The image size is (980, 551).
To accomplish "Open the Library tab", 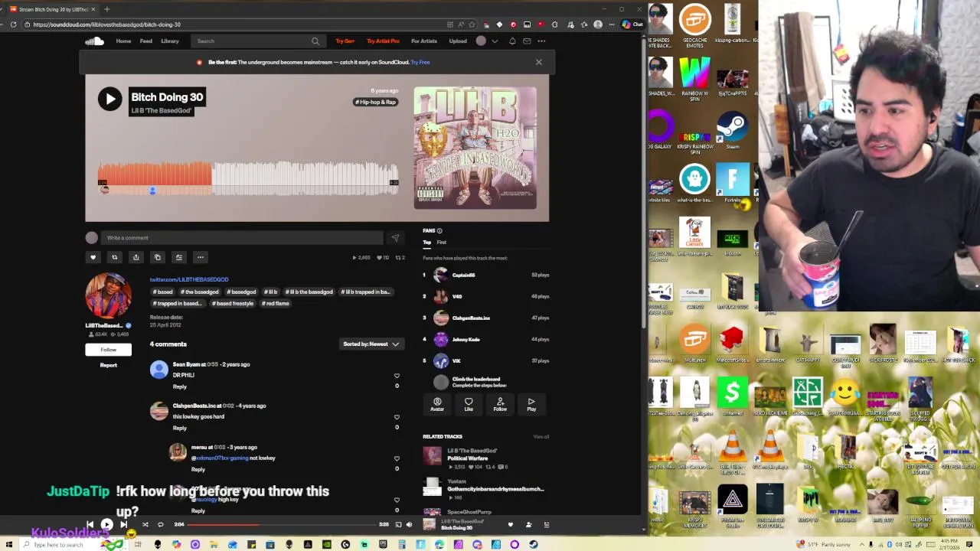I will tap(170, 41).
